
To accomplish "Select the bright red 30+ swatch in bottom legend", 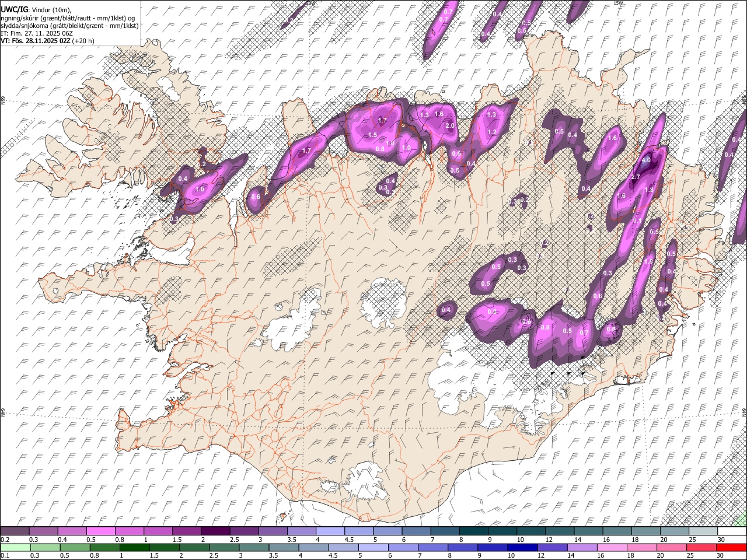I will [x=732, y=548].
